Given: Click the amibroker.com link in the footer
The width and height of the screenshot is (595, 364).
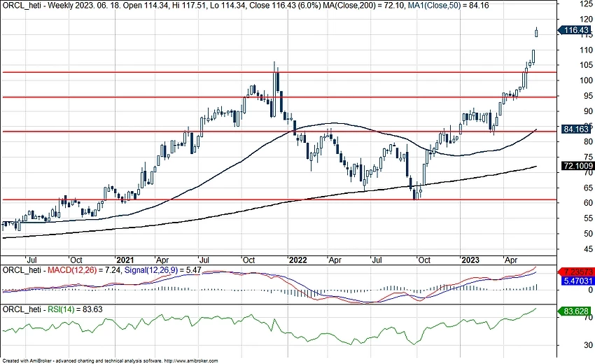Looking at the screenshot, I should pos(191,361).
